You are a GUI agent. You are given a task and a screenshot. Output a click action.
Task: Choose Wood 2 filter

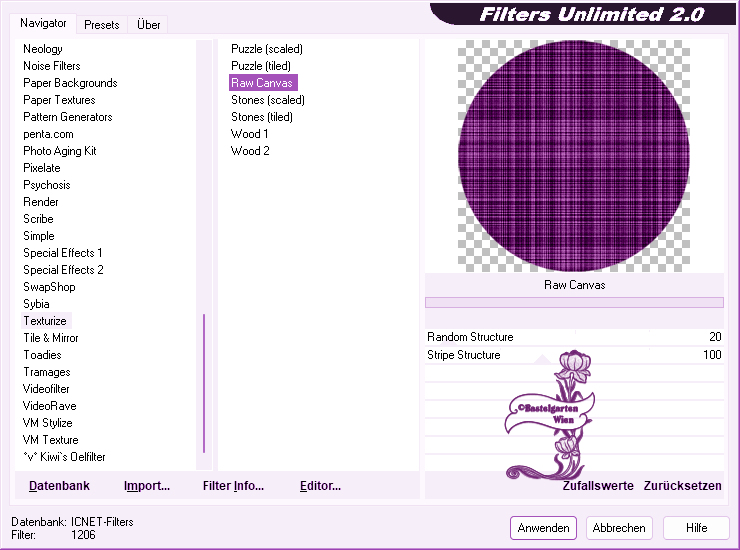(250, 151)
